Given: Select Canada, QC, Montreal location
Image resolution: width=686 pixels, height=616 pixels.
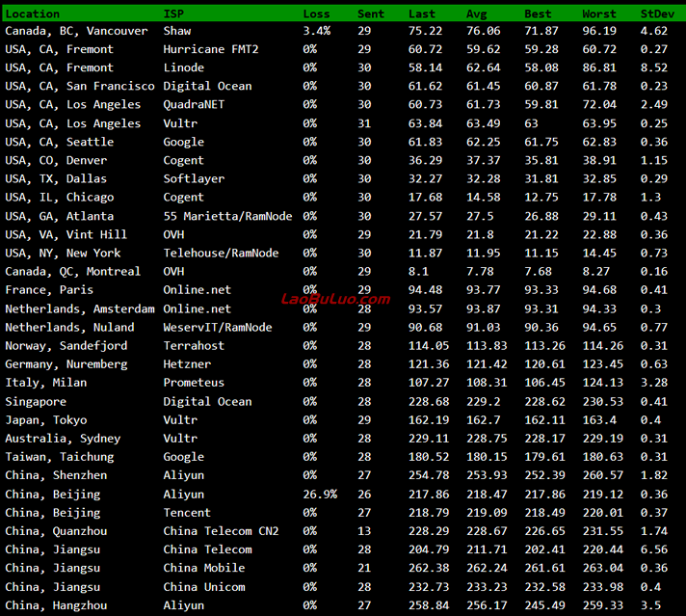Looking at the screenshot, I should (x=73, y=272).
